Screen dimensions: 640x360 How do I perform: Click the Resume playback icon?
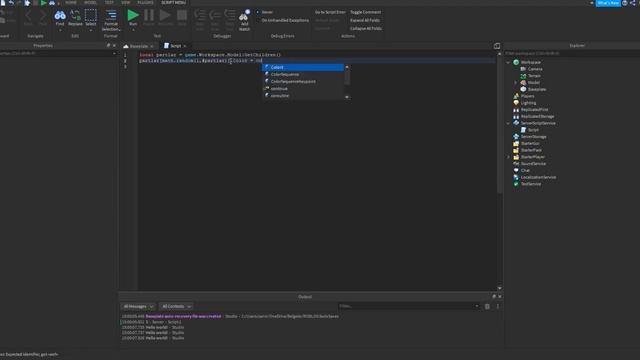(165, 16)
